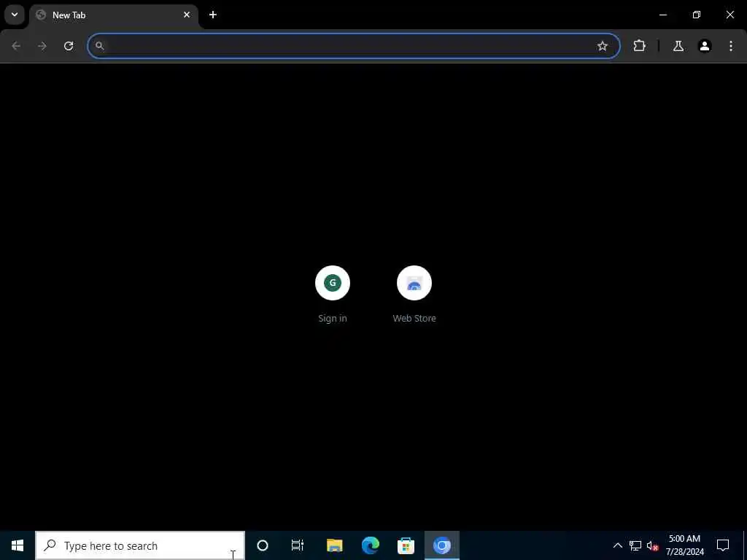Select the New Tab tab
This screenshot has height=560, width=747.
(x=113, y=15)
